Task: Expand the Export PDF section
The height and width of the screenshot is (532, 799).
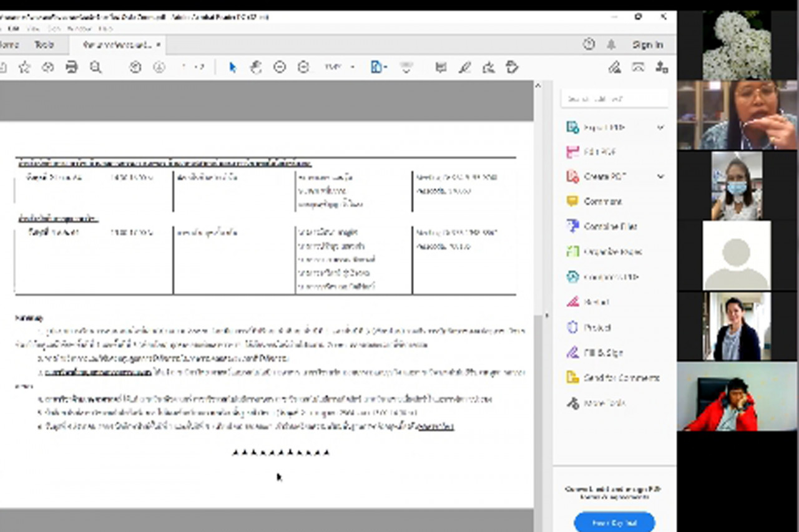Action: click(660, 128)
